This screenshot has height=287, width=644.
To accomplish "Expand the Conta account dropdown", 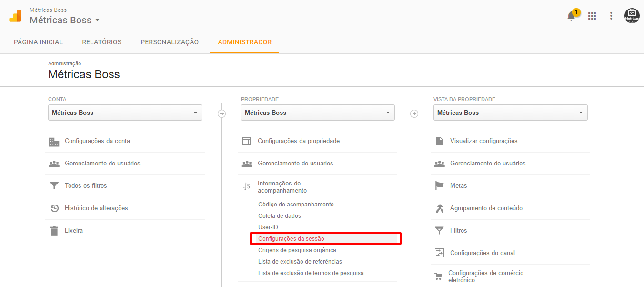I will click(x=125, y=113).
